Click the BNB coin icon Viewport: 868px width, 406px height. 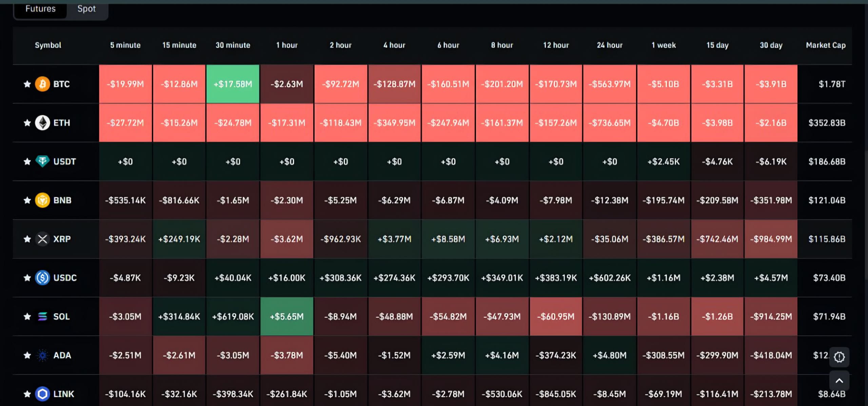42,200
